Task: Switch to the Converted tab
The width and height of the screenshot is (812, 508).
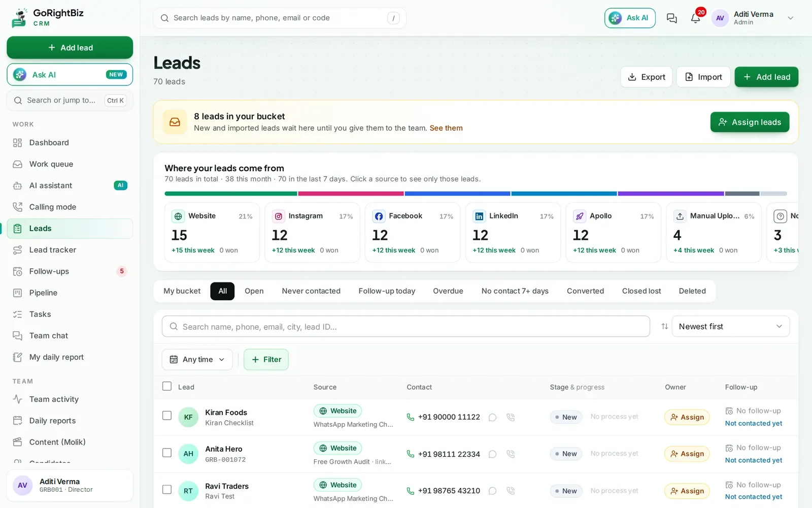Action: coord(585,291)
